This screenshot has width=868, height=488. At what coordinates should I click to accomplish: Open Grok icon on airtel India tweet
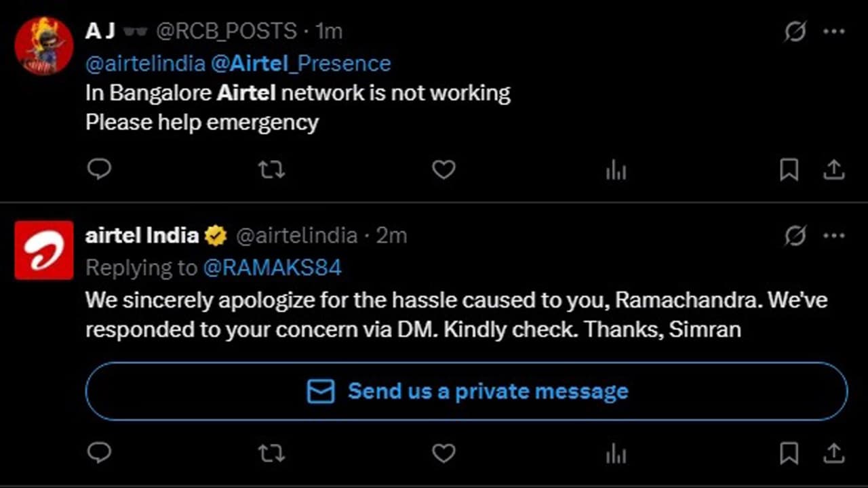click(795, 236)
